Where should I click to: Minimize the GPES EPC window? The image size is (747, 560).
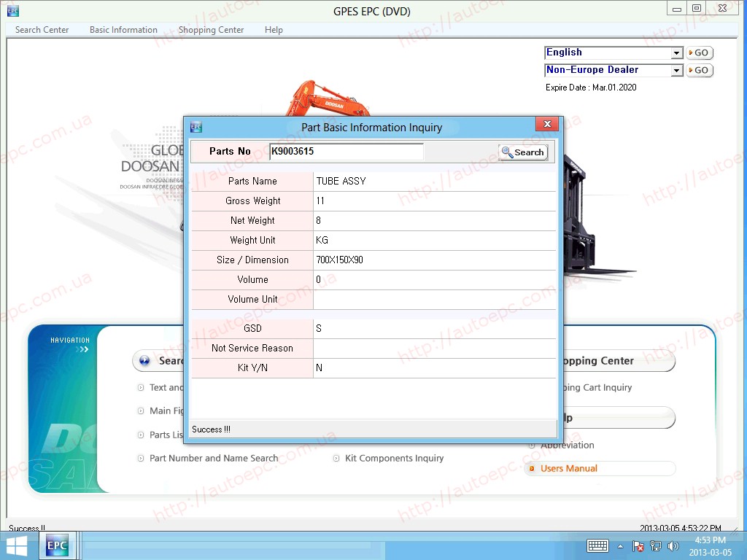pyautogui.click(x=676, y=9)
